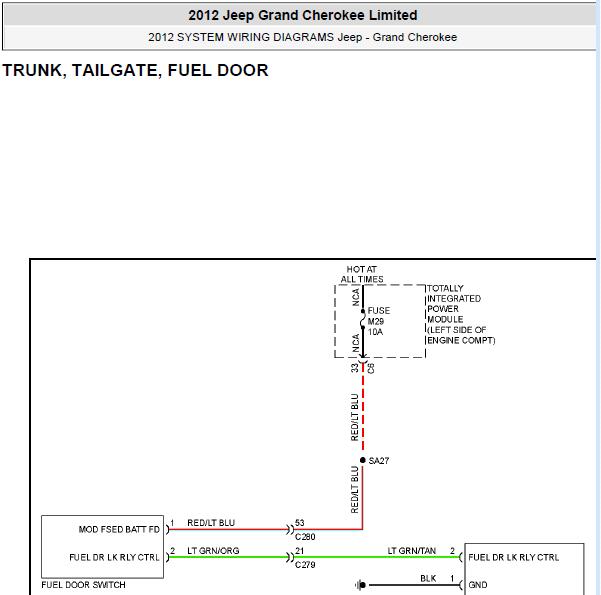Click the green wire between C279 and right module
The height and width of the screenshot is (595, 601).
coord(378,557)
